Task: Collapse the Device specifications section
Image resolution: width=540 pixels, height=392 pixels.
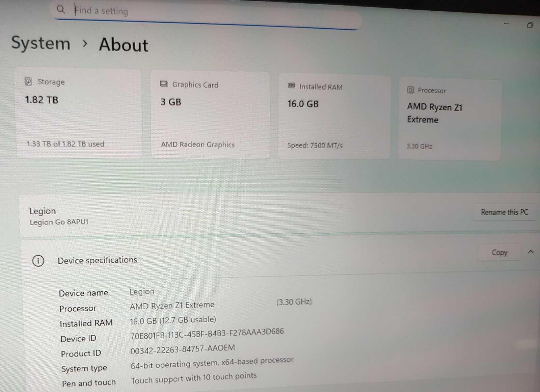Action: pos(531,252)
